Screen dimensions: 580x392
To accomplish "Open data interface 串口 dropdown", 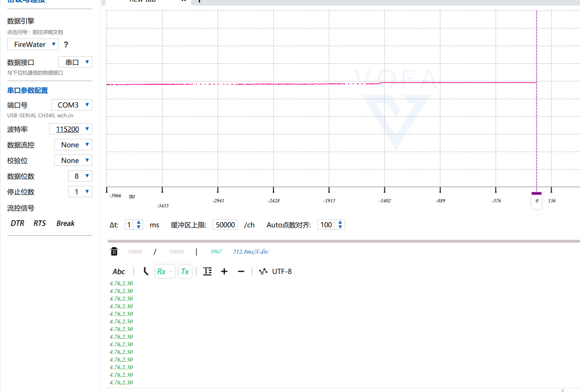I will point(75,62).
